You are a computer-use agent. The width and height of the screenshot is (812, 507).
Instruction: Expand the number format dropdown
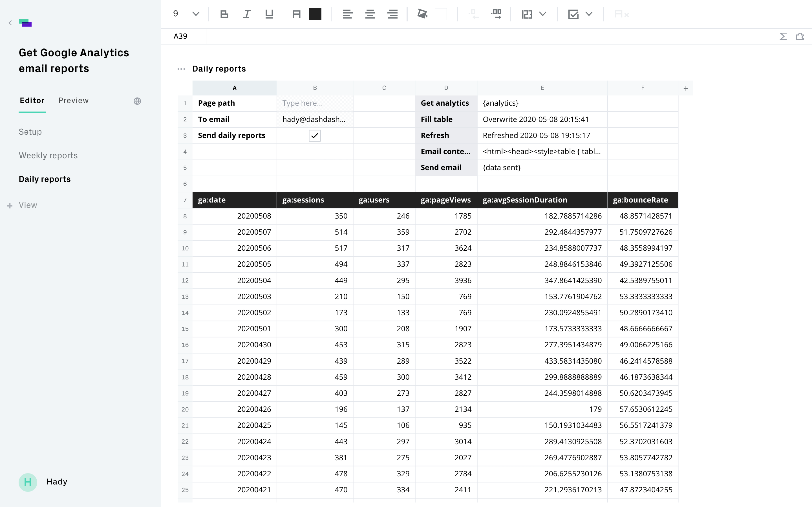[x=542, y=14]
